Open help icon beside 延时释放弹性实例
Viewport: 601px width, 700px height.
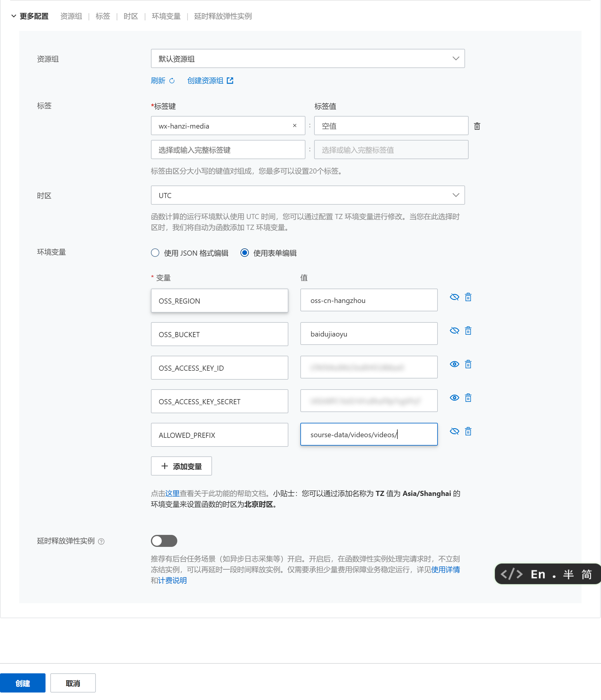(x=101, y=541)
